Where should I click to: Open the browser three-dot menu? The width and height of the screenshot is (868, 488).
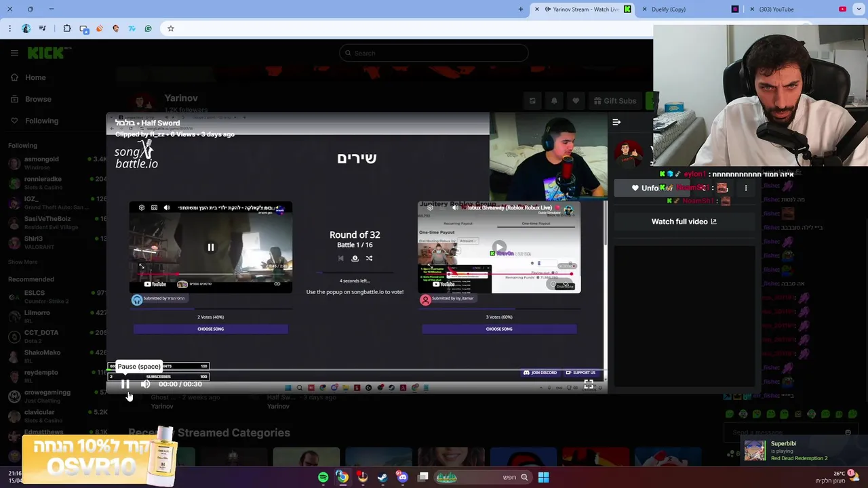[9, 28]
